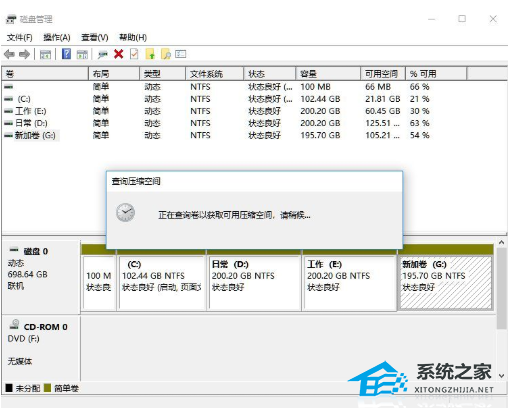Select the 日常 (D:) row name
This screenshot has height=408, width=509.
click(x=31, y=123)
